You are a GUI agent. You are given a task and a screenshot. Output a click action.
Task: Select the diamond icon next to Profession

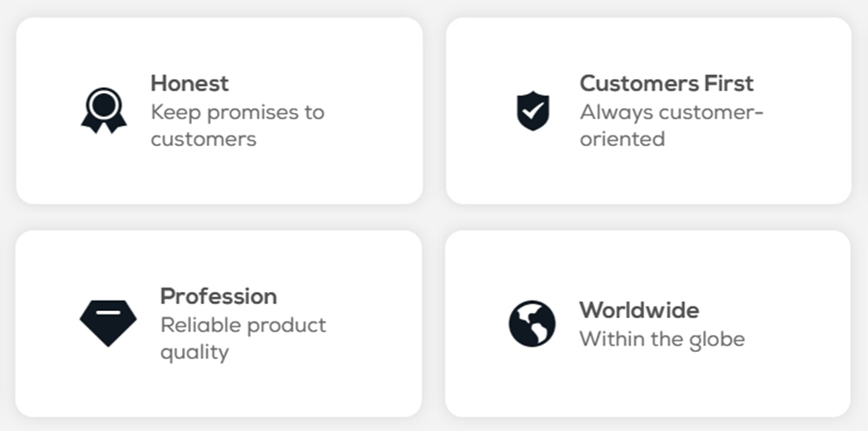[108, 323]
